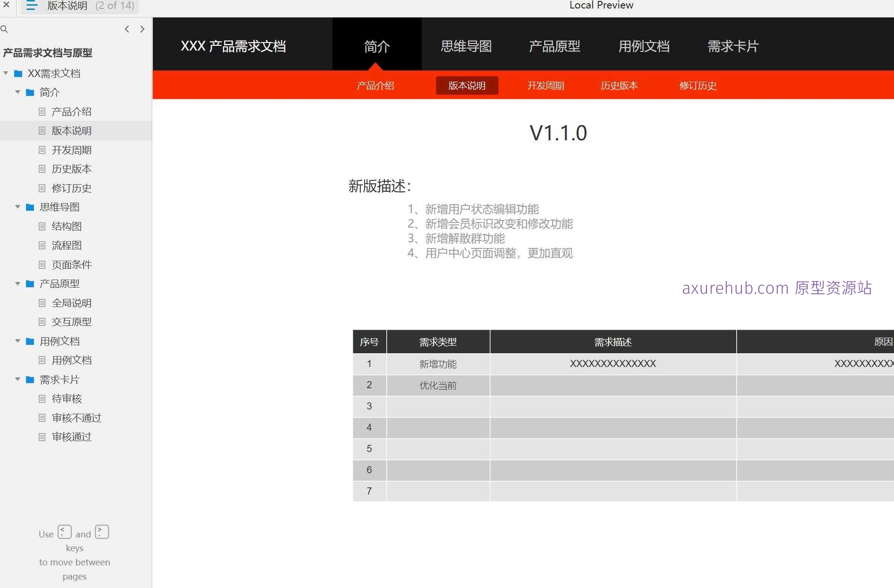Screen dimensions: 894x588
Task: Open the 历史版本 subnav item
Action: click(x=619, y=85)
